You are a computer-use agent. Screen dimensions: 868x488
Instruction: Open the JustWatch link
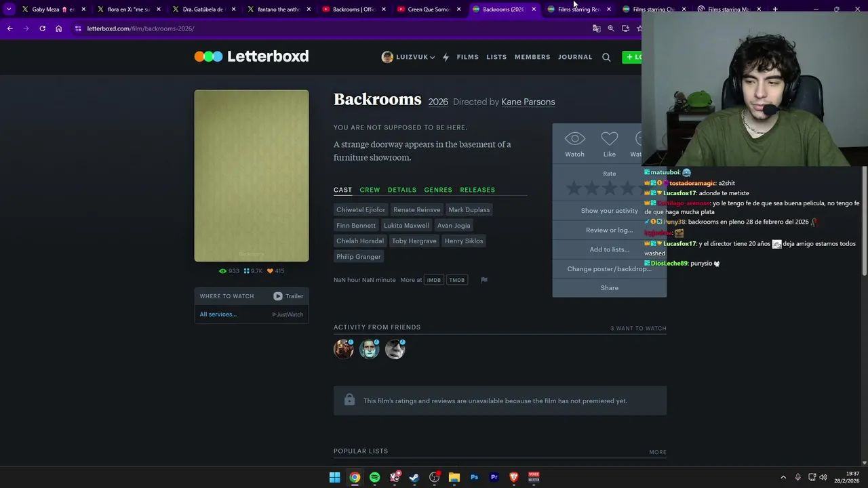[x=288, y=314]
